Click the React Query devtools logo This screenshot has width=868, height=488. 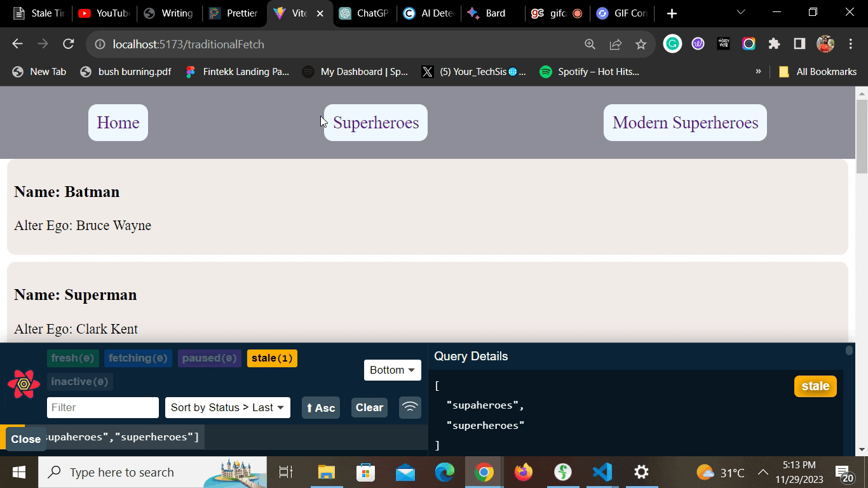click(x=24, y=384)
